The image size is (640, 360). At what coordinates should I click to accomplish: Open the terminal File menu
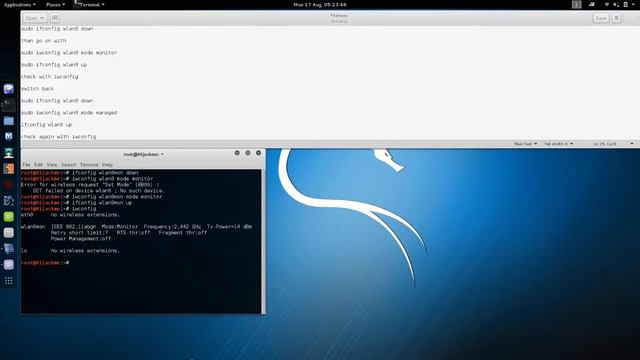tap(27, 164)
